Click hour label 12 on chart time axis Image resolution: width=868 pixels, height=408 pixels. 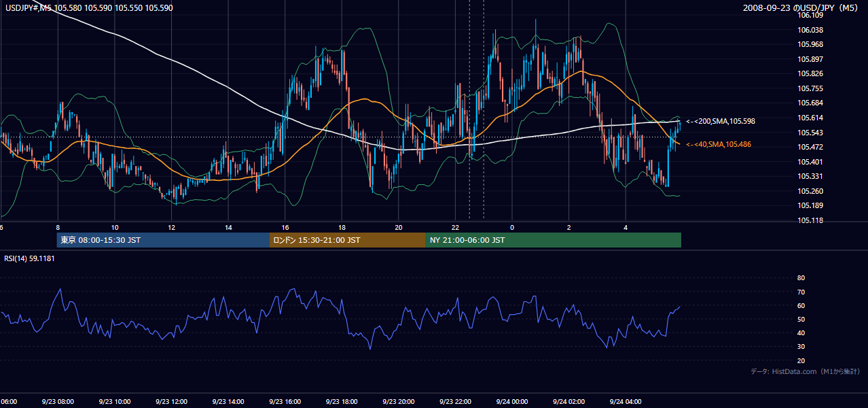pyautogui.click(x=171, y=228)
